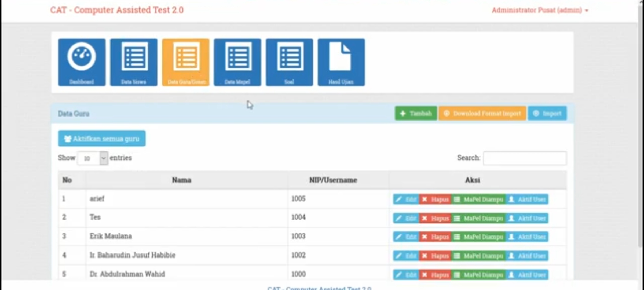
Task: Sort by NIP/Username column header
Action: pyautogui.click(x=333, y=180)
